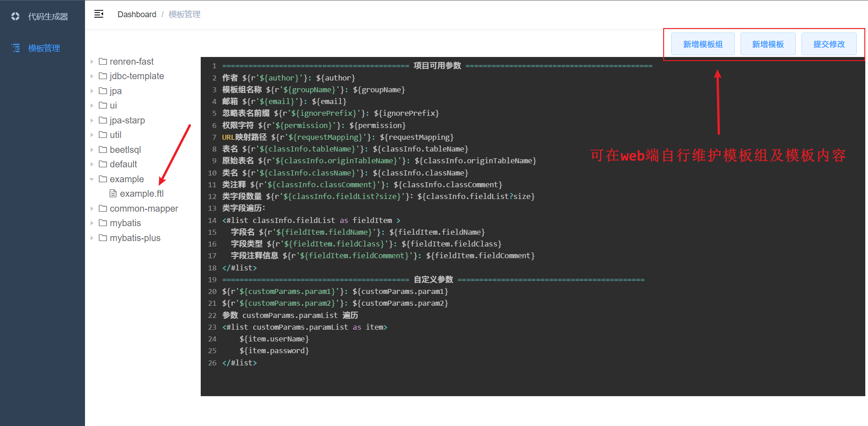
Task: Click the 代码生成器 logo icon
Action: click(x=15, y=16)
